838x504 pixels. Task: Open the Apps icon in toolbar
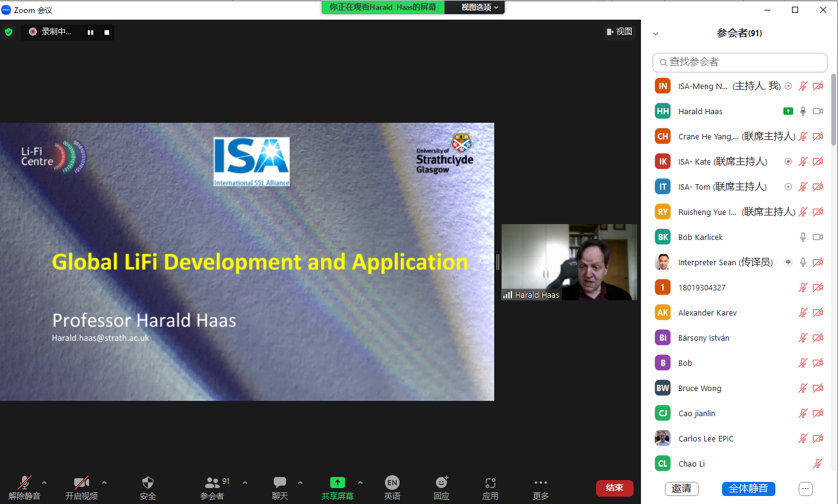coord(490,483)
